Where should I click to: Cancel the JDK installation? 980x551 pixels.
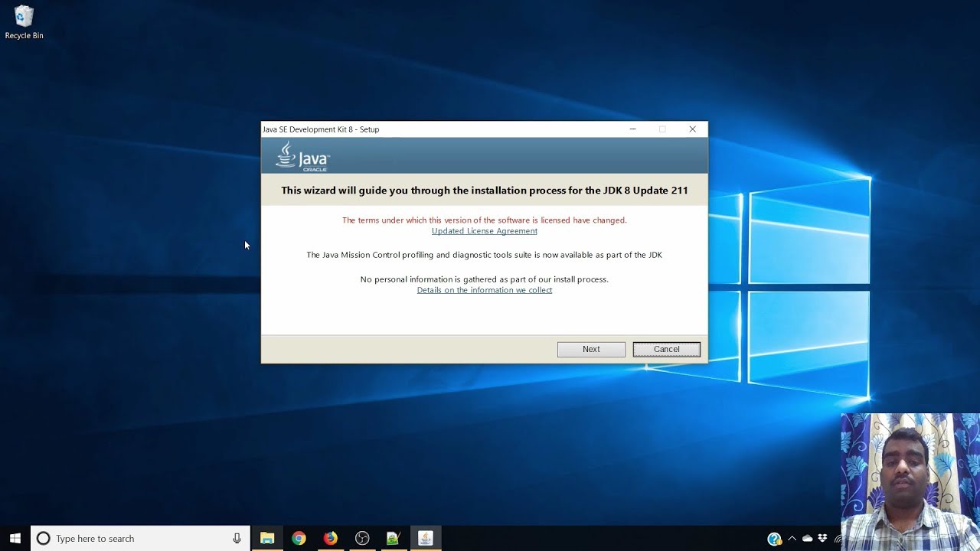[x=666, y=349]
